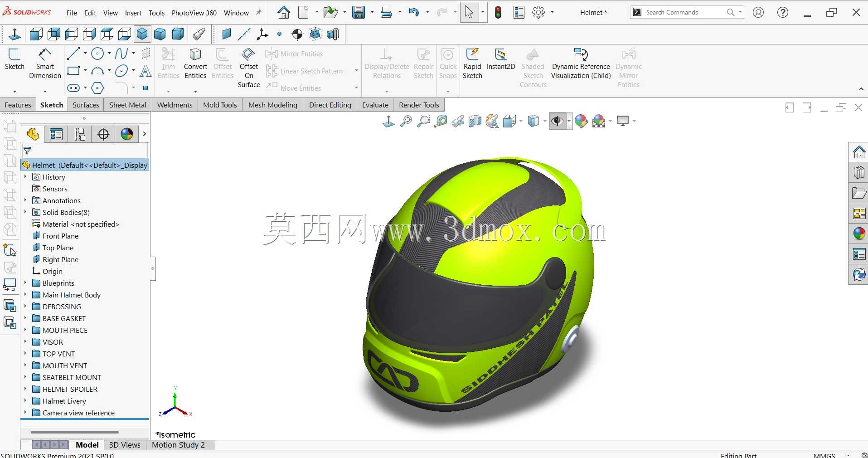Click the Sketch tool icon
The width and height of the screenshot is (868, 458).
[15, 59]
